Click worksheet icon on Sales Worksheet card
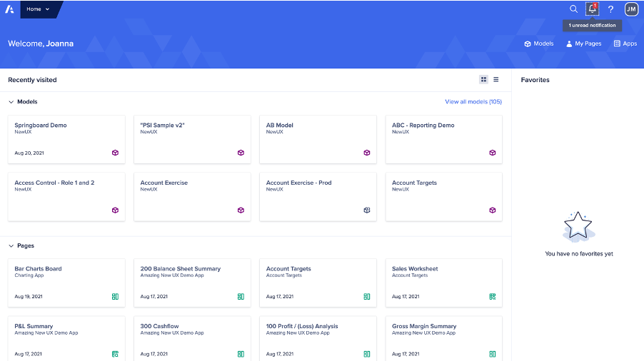 tap(493, 297)
